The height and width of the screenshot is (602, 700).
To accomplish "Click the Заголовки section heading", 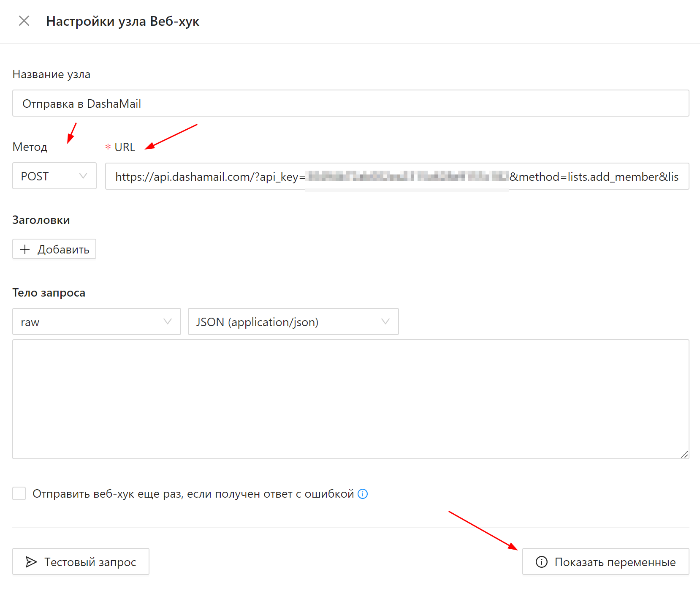I will (41, 220).
